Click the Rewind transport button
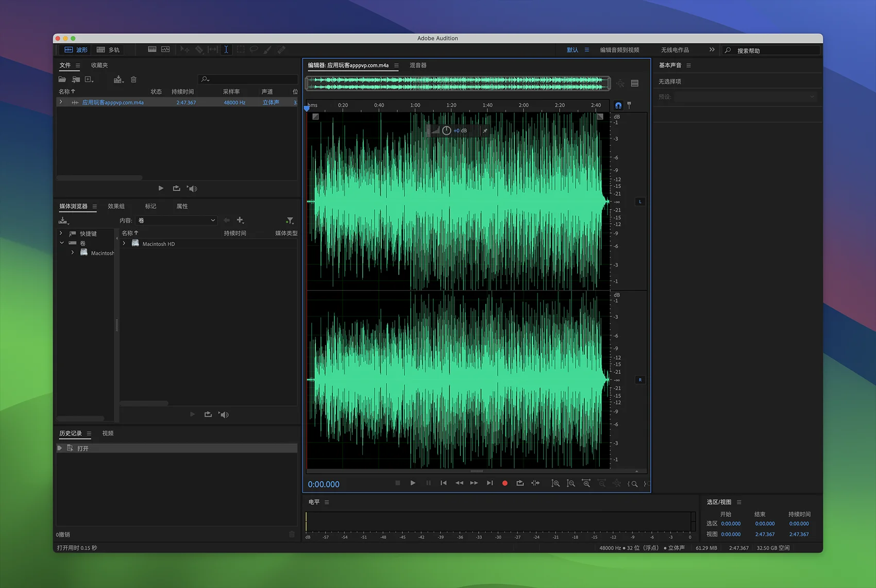This screenshot has height=588, width=876. pos(459,483)
